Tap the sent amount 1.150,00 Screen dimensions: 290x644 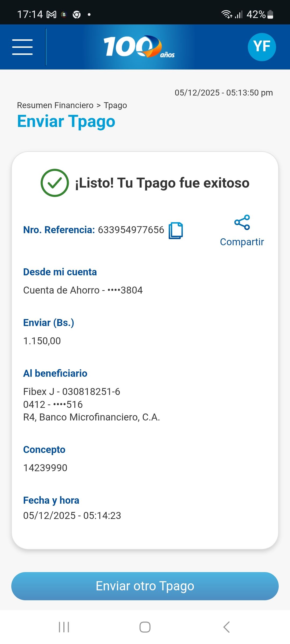tap(42, 341)
